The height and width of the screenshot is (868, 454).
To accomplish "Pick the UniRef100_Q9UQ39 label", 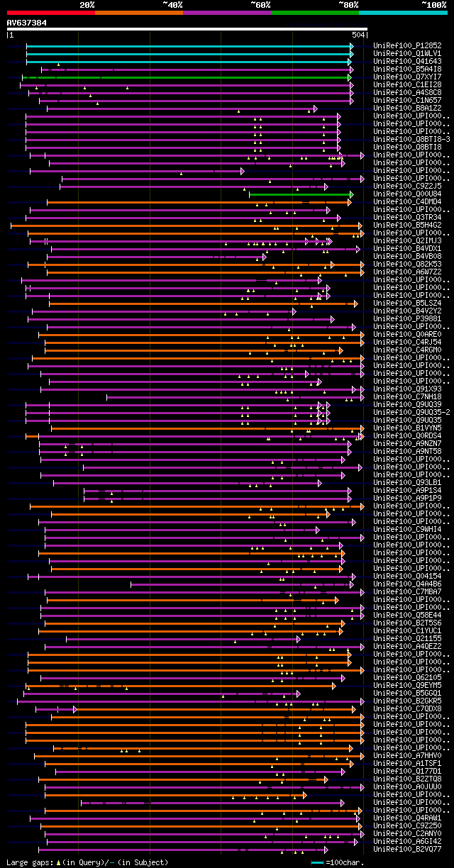I will (408, 404).
